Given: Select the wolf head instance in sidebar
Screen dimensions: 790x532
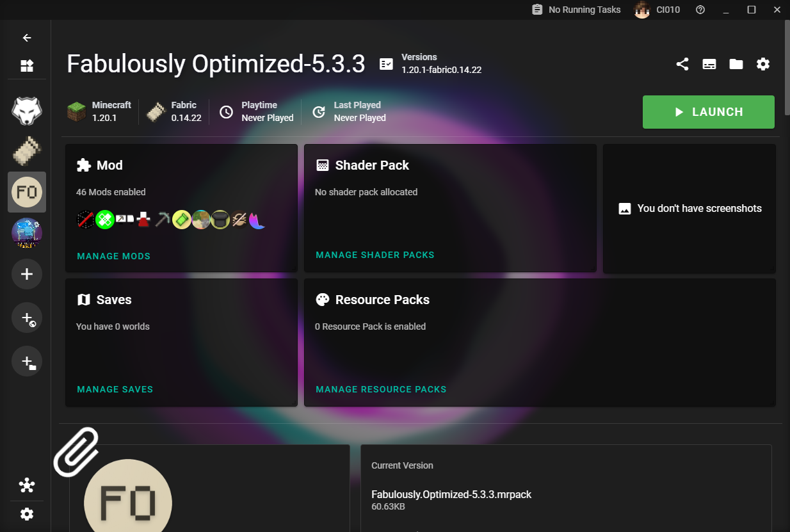Looking at the screenshot, I should (27, 111).
